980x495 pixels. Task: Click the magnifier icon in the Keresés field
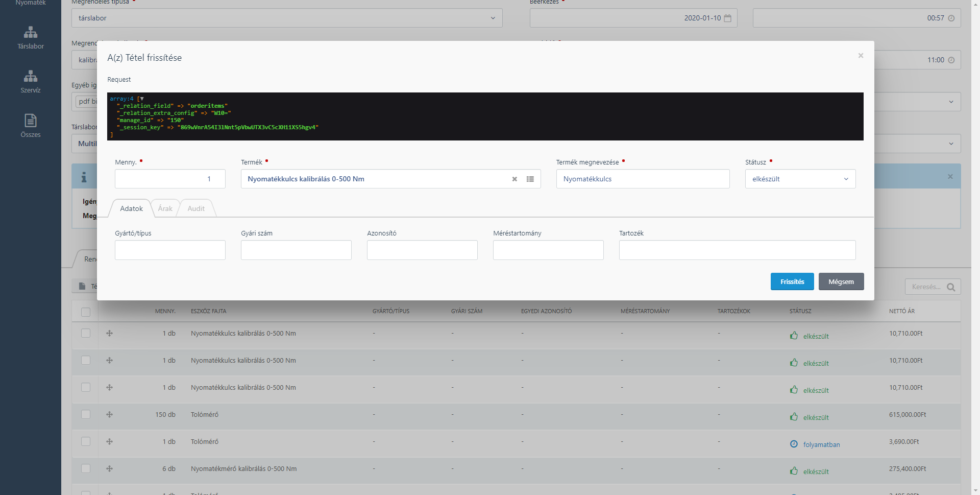[x=951, y=287]
